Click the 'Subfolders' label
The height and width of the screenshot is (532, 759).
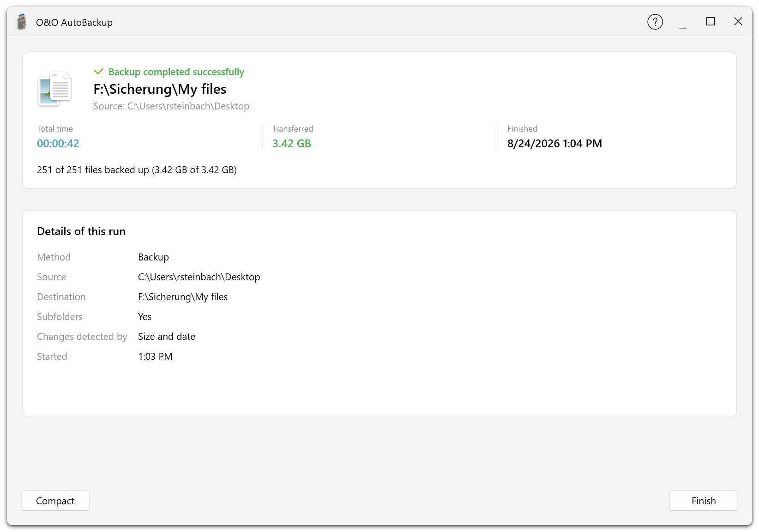point(60,317)
